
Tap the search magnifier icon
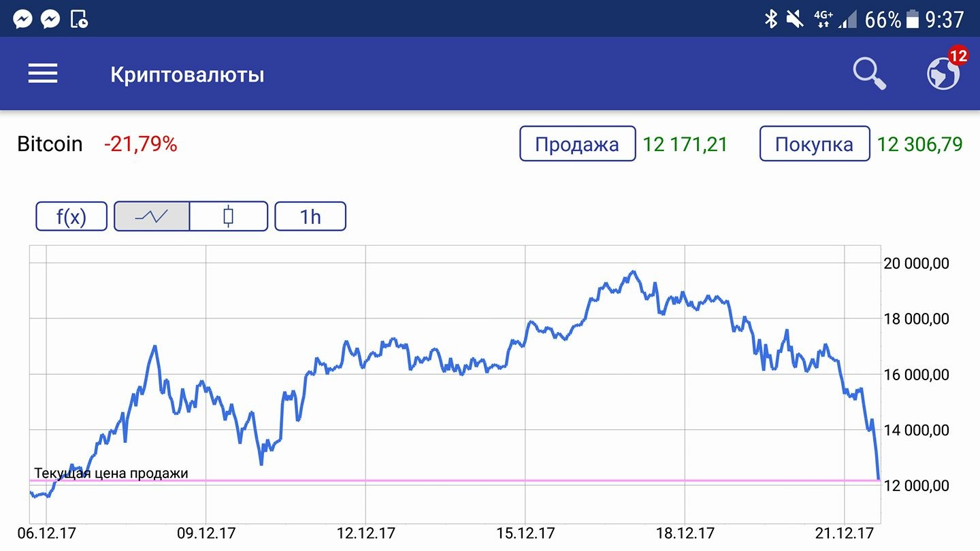[x=870, y=73]
